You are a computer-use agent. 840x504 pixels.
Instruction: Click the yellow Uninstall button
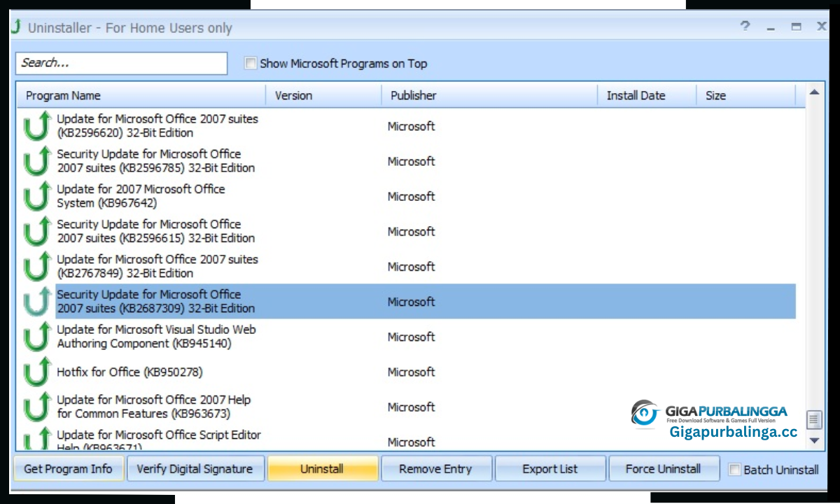tap(322, 469)
